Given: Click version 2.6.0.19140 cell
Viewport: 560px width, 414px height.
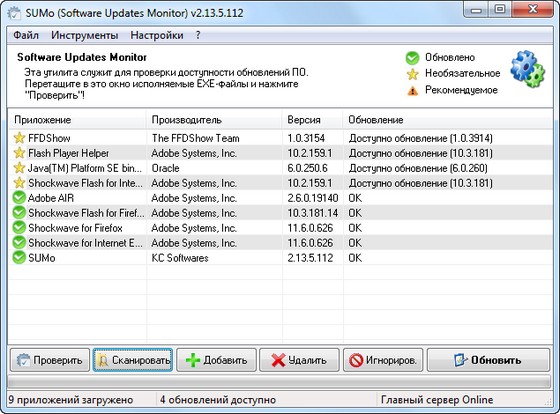Looking at the screenshot, I should [x=312, y=198].
